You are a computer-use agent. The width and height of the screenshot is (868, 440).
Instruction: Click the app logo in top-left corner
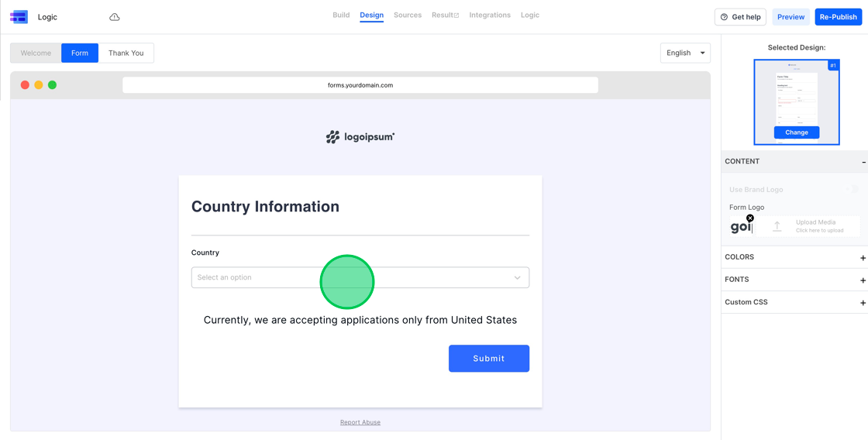click(19, 17)
